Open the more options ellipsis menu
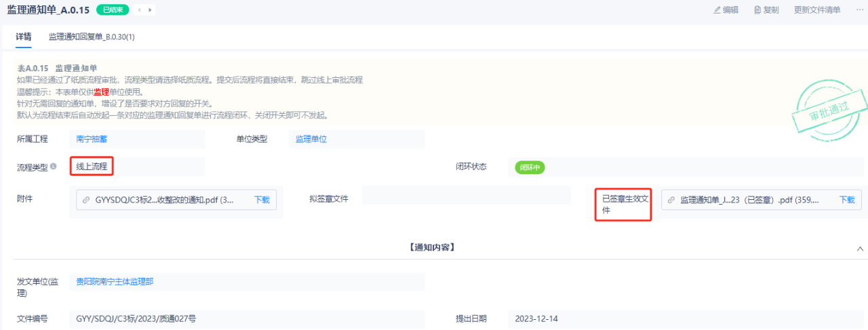Screen dimensions: 868x330 (860, 10)
